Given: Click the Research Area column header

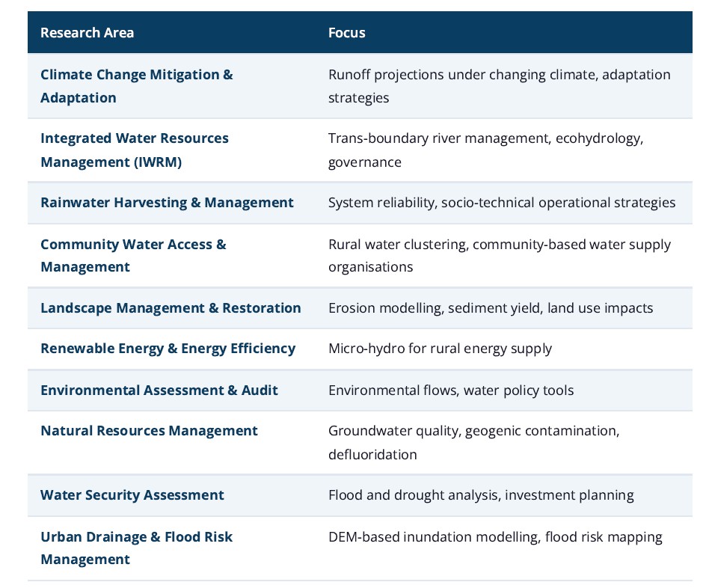Looking at the screenshot, I should (88, 33).
